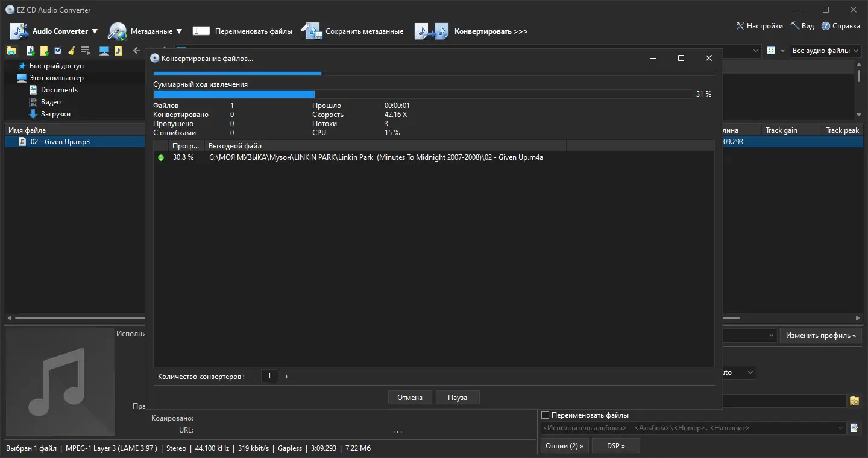Click the playlist lines icon

click(86, 51)
